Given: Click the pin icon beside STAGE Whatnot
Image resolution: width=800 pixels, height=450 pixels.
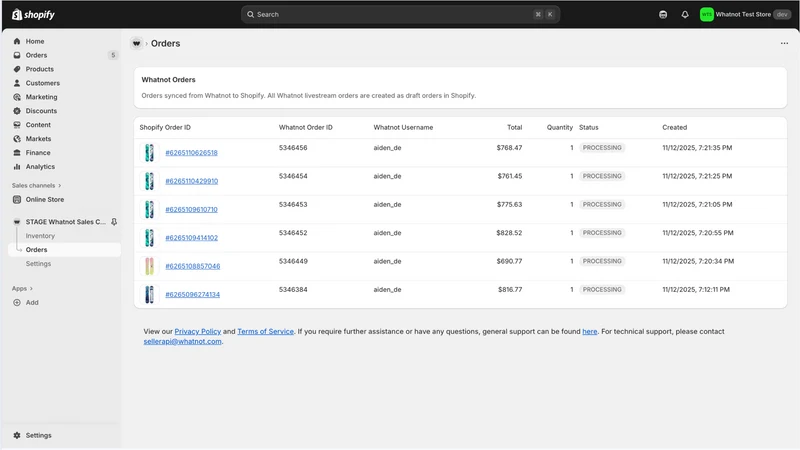Looking at the screenshot, I should (x=114, y=222).
